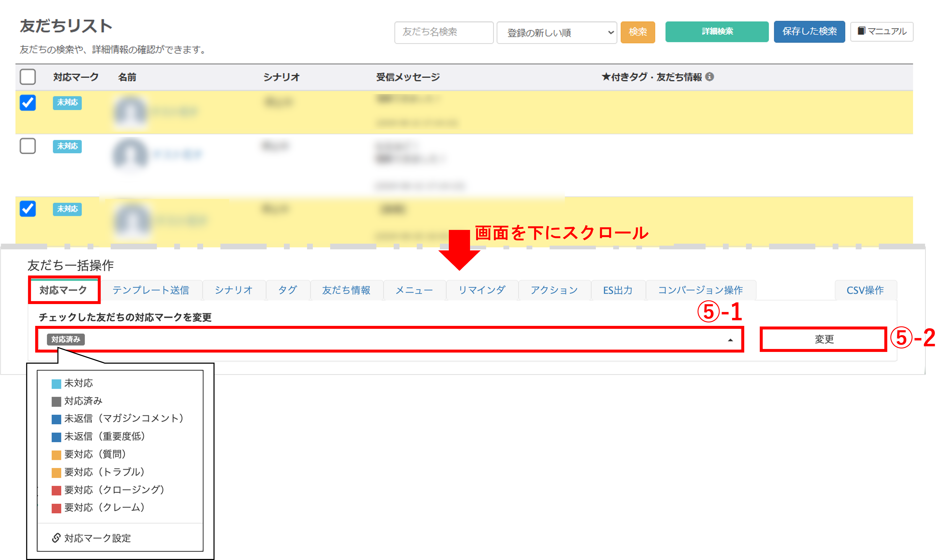This screenshot has height=560, width=951.
Task: Pick the orange 要対応（質問） option
Action: [x=94, y=454]
